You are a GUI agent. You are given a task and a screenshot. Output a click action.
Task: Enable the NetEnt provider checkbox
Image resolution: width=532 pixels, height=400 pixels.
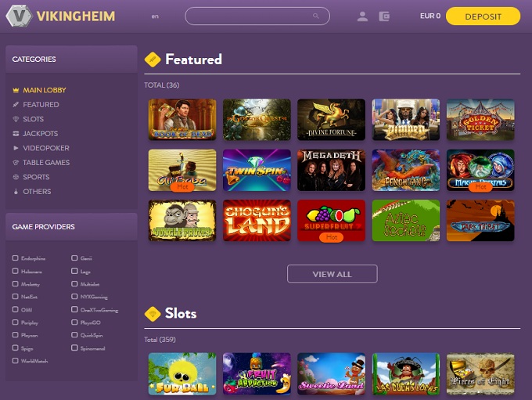[16, 297]
